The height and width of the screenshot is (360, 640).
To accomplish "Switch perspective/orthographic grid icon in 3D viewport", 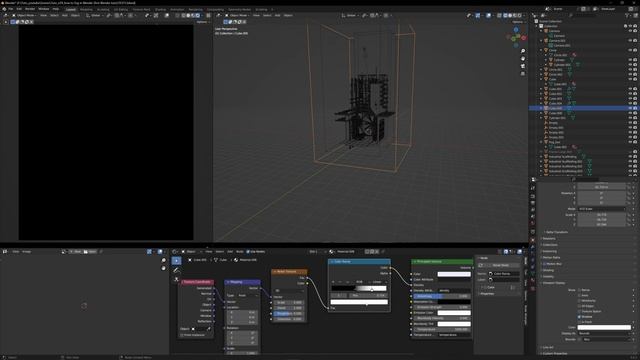I will (523, 73).
